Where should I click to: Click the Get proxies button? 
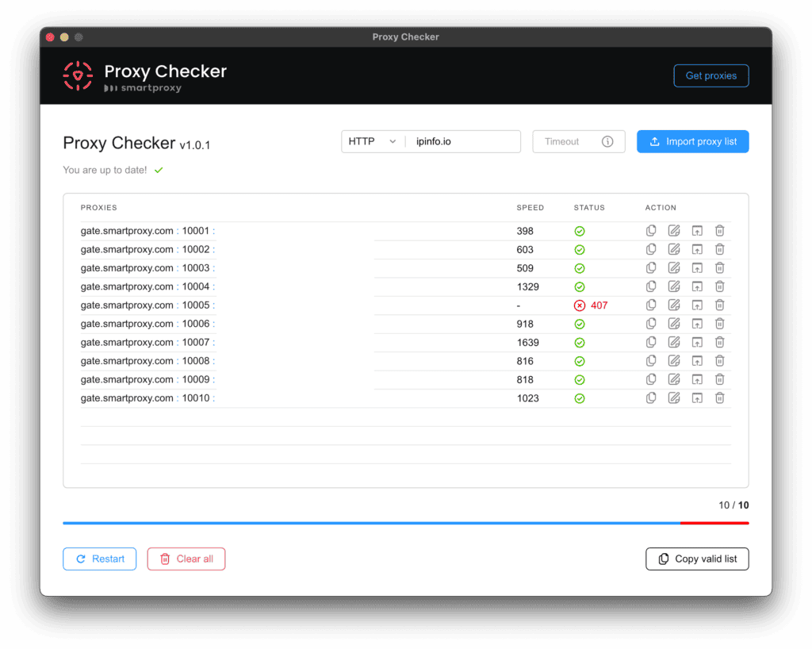point(710,75)
